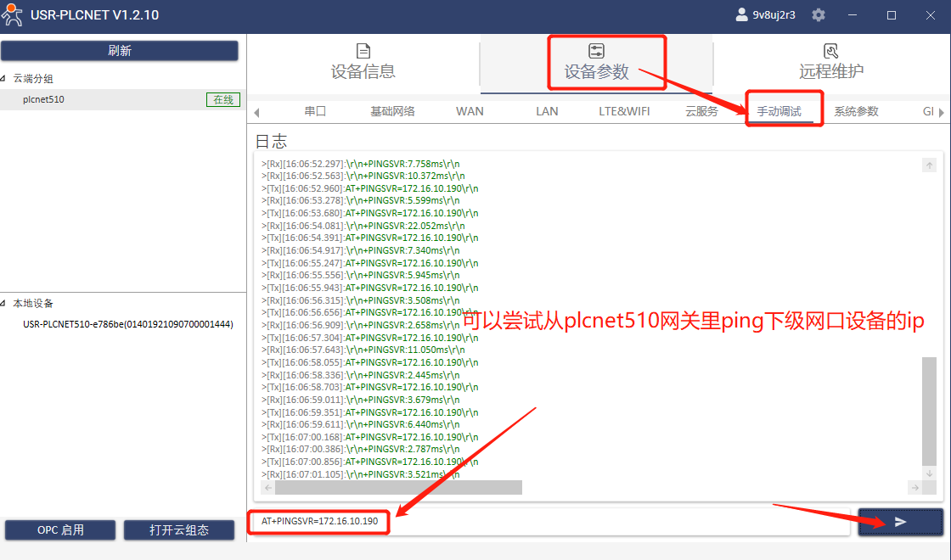Open the LTE&WIFI sub-tab

(x=624, y=111)
